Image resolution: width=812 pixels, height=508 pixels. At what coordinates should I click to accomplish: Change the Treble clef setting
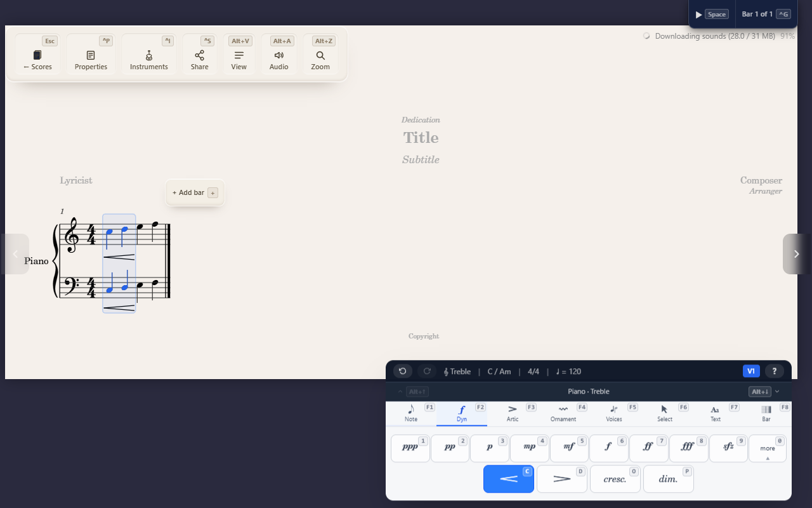(x=457, y=371)
